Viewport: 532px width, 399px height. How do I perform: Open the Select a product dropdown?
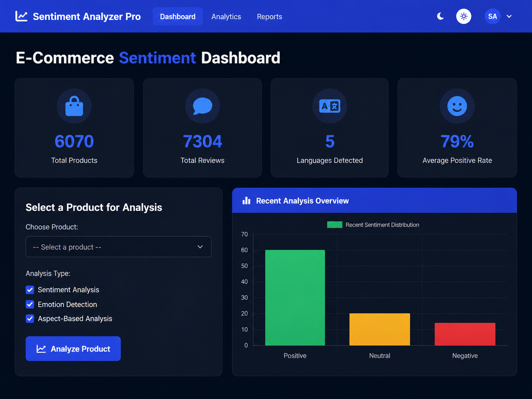[119, 247]
